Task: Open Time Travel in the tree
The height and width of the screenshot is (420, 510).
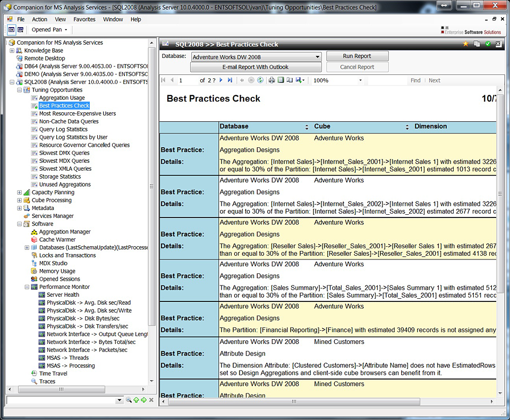Action: tap(53, 374)
